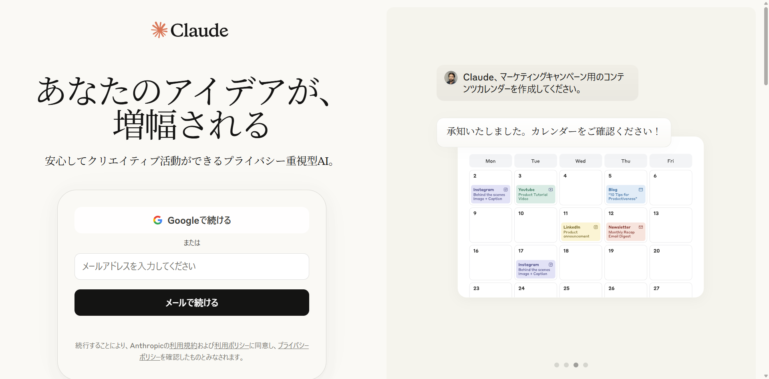Click the Thu column header in calendar

[625, 161]
